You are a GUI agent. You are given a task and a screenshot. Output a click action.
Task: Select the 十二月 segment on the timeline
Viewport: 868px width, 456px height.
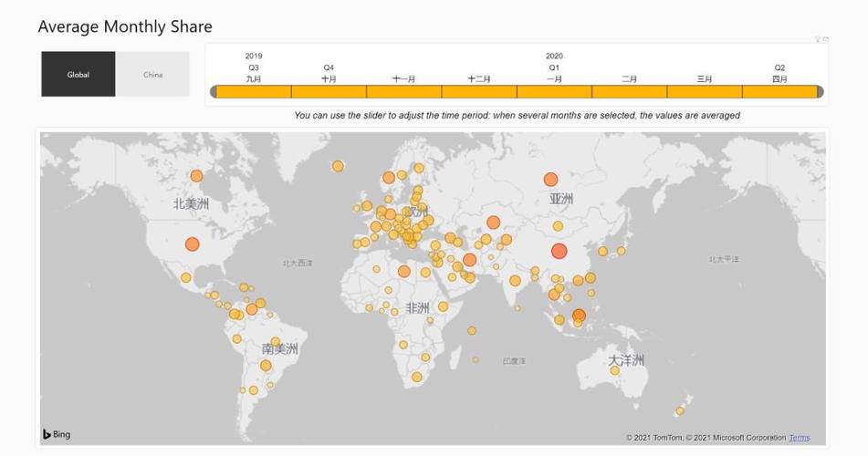tap(479, 92)
